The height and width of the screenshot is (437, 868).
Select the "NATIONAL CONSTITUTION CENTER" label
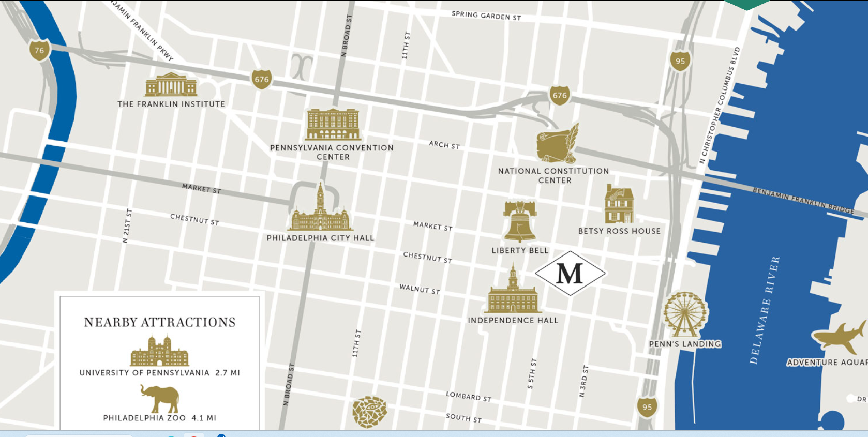554,176
